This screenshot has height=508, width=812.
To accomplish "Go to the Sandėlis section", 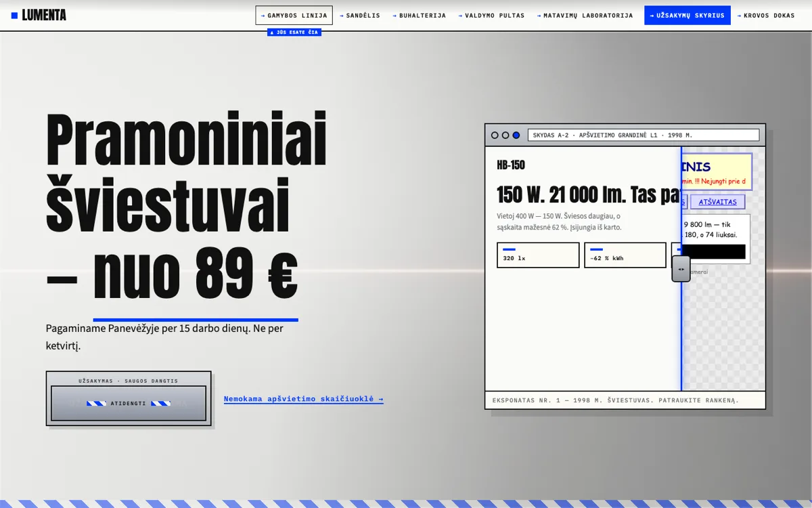I will (360, 16).
